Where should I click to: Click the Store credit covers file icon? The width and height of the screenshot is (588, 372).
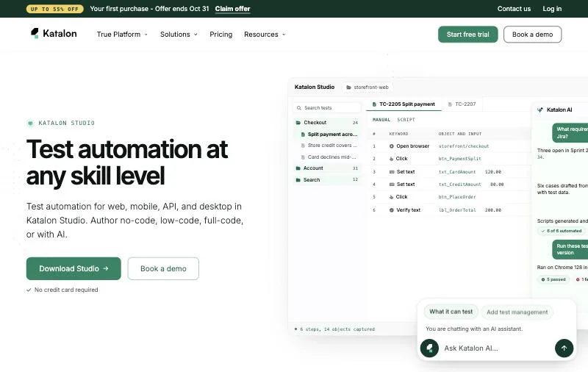pos(303,146)
